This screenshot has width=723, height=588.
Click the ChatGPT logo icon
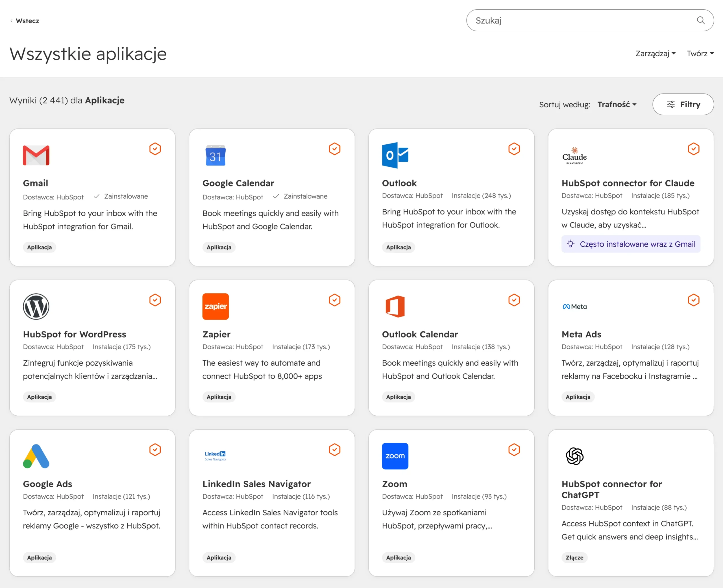click(574, 456)
